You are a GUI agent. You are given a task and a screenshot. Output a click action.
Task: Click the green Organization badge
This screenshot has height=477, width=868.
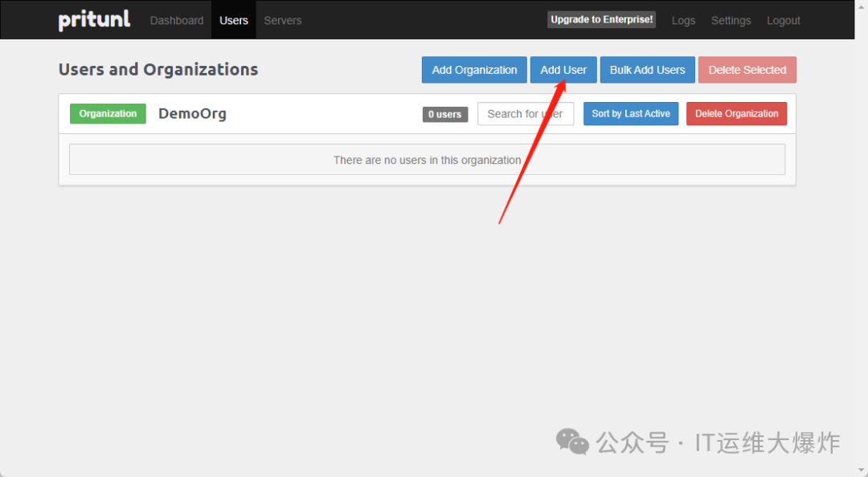click(x=107, y=113)
